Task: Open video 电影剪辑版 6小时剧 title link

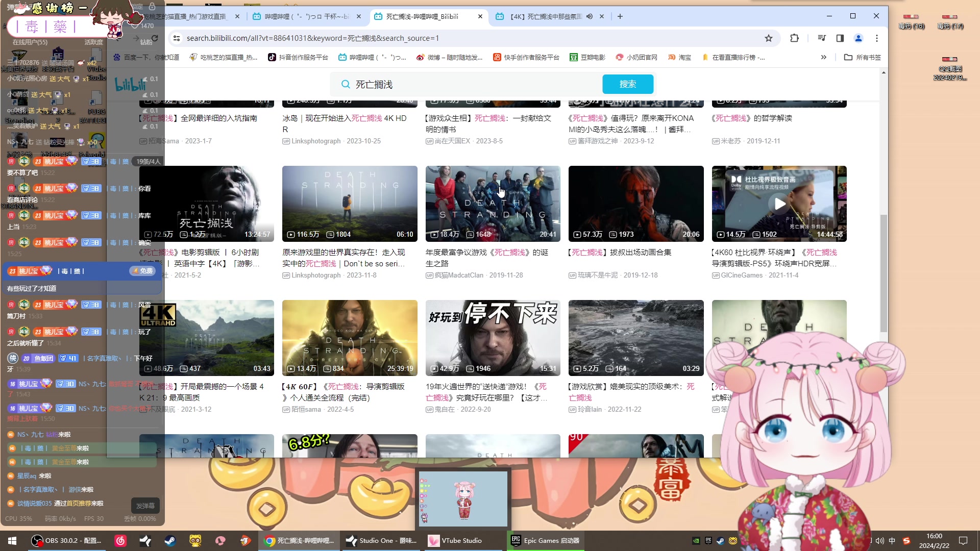Action: pos(201,258)
